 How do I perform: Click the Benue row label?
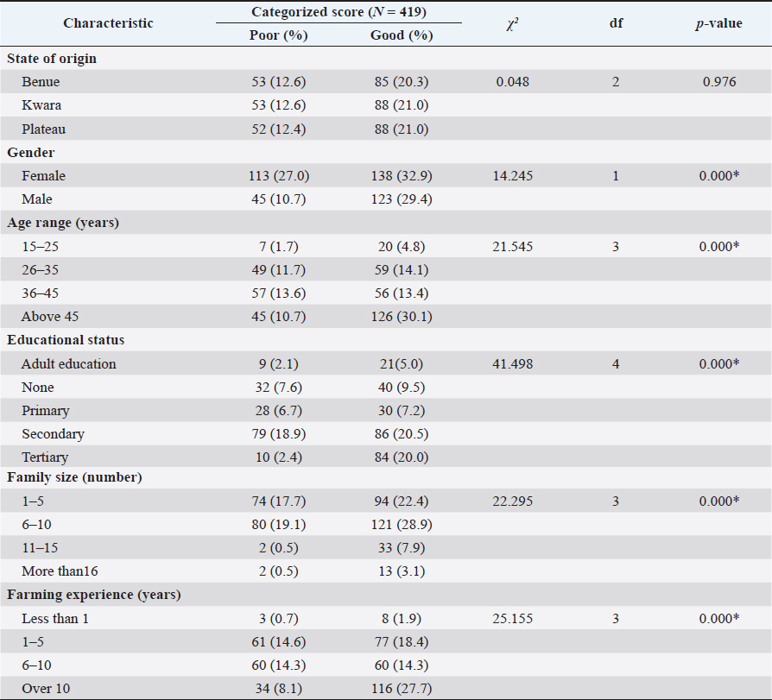coord(41,83)
